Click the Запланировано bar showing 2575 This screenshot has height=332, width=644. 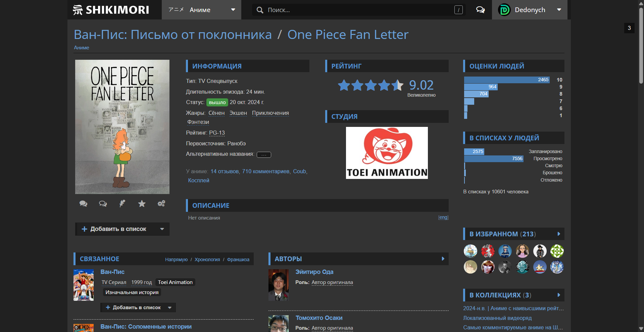pos(474,151)
